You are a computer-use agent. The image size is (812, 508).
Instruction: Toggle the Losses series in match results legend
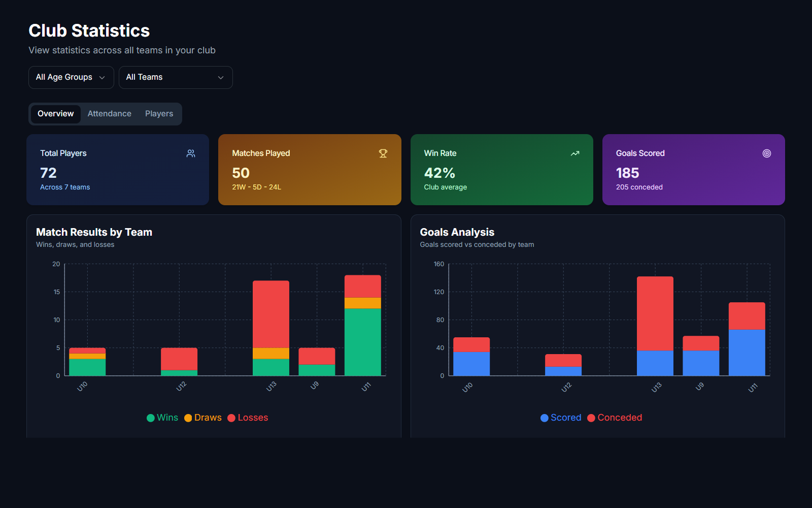252,418
